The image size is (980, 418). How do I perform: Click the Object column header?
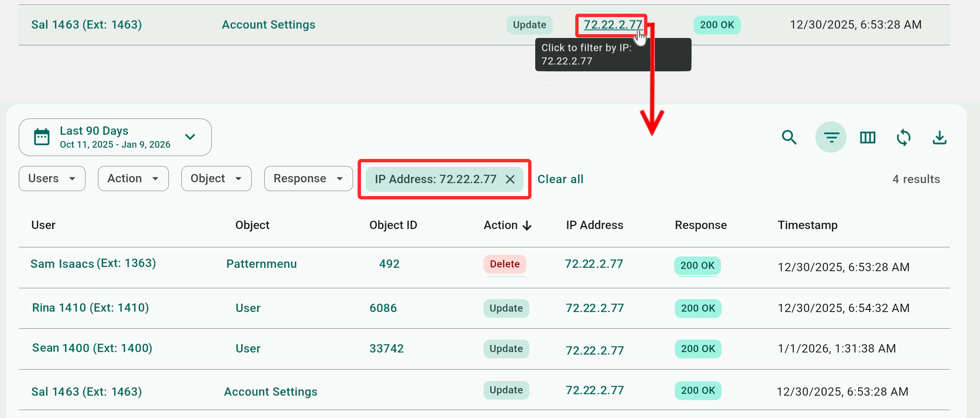(x=252, y=225)
